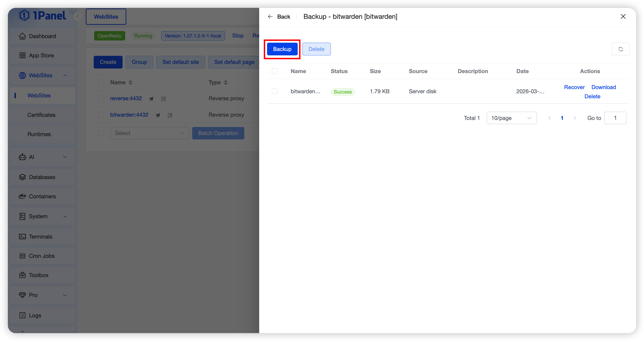Image resolution: width=644 pixels, height=341 pixels.
Task: Toggle select-all checkbox in backup table header
Action: (274, 71)
